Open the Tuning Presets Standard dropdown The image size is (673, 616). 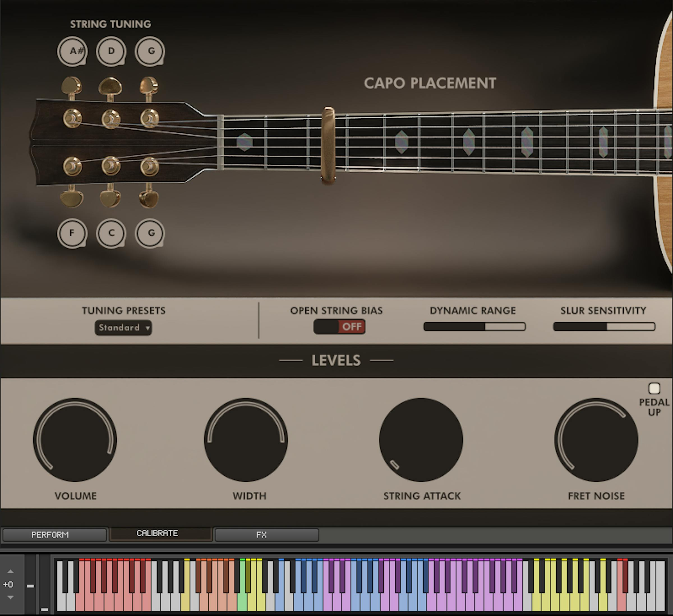point(123,328)
